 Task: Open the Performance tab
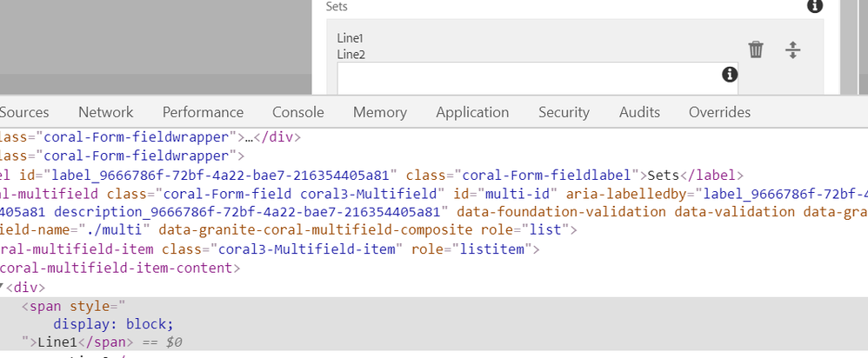(203, 112)
